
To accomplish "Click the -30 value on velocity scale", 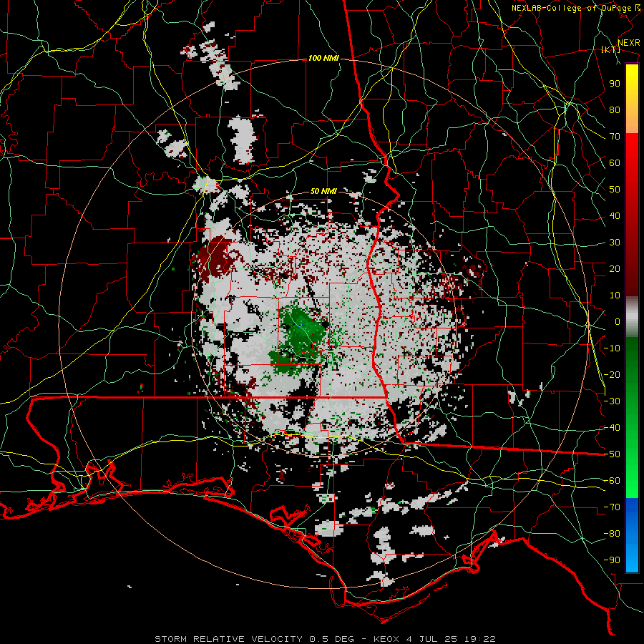I will tap(612, 401).
